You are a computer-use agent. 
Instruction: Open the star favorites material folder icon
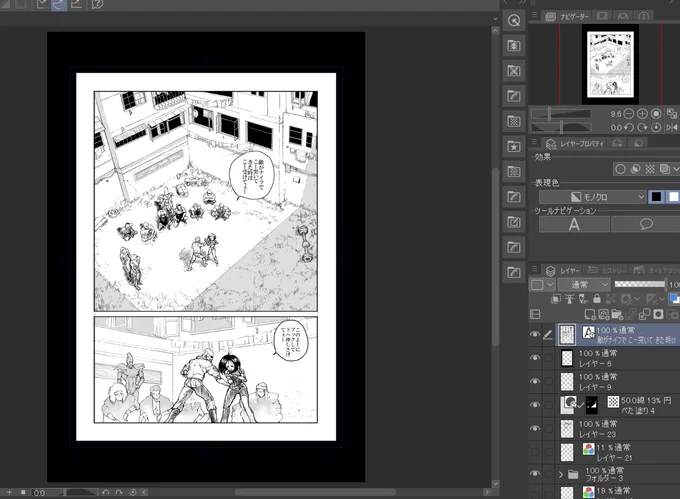coord(514,147)
